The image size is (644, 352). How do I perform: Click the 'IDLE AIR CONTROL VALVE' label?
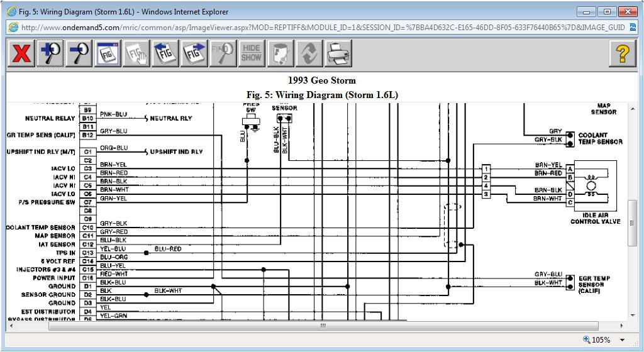(596, 218)
